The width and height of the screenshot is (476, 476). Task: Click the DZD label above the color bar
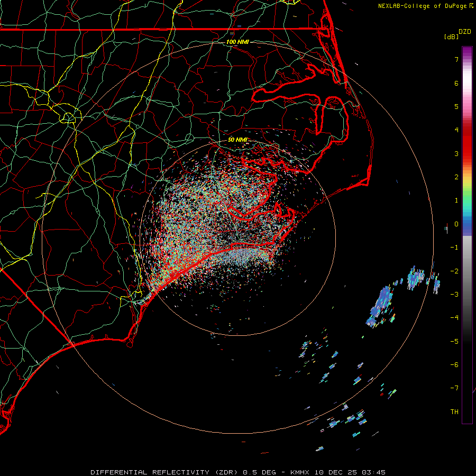click(x=465, y=32)
